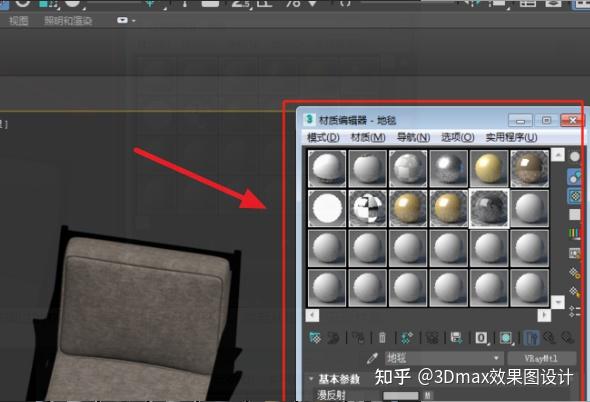This screenshot has height=402, width=590.
Task: Click the right horizontal scroll arrow
Action: coord(544,315)
